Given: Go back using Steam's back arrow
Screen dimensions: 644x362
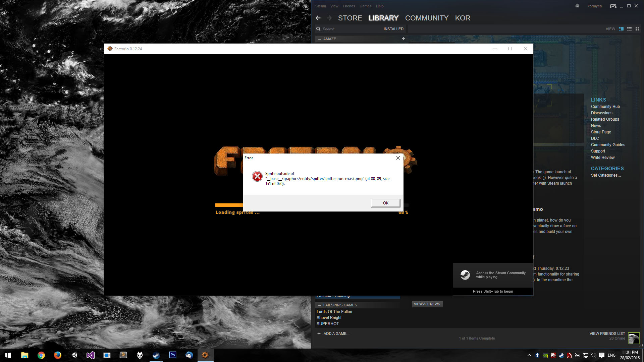Looking at the screenshot, I should coord(318,18).
